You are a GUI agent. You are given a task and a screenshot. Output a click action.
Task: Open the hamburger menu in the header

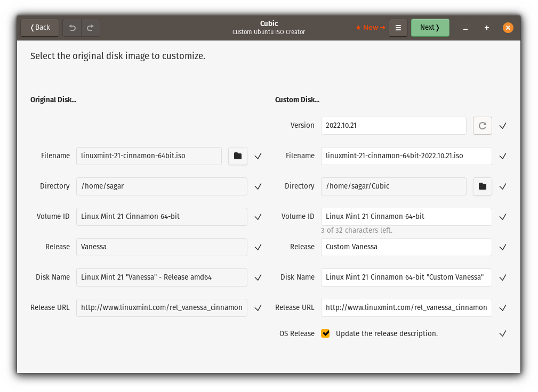click(x=398, y=27)
